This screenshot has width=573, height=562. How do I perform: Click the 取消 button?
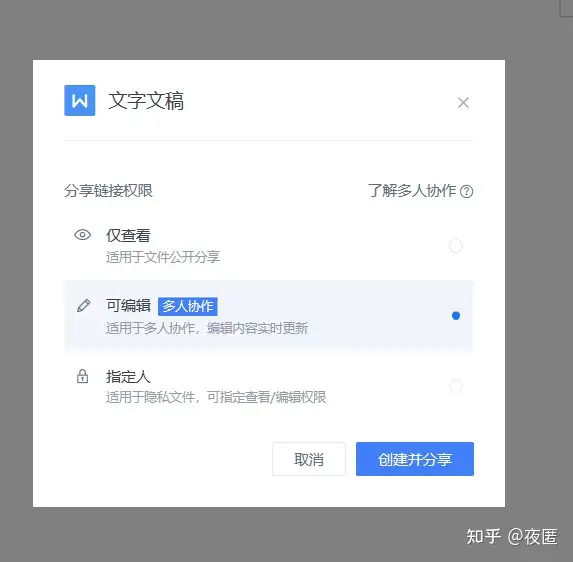(x=309, y=459)
